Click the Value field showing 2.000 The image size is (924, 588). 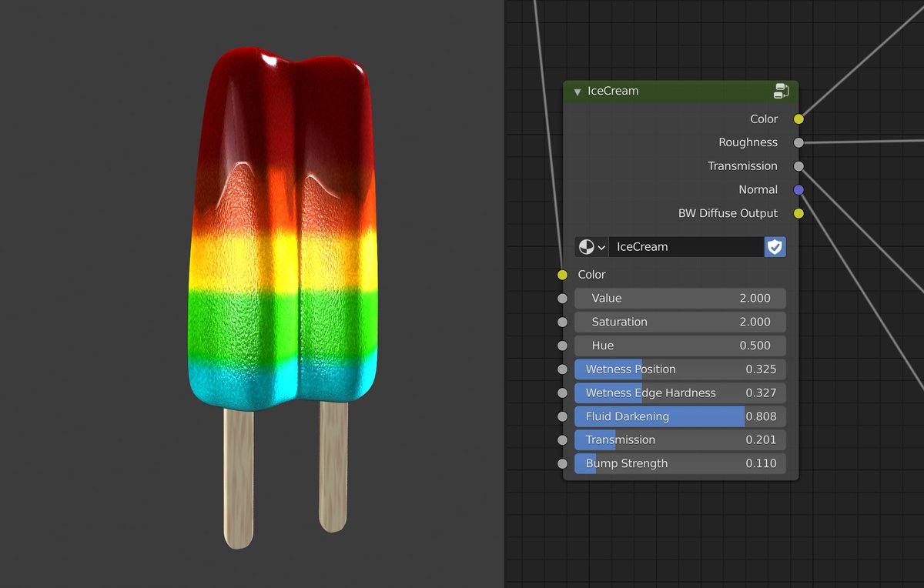coord(680,299)
